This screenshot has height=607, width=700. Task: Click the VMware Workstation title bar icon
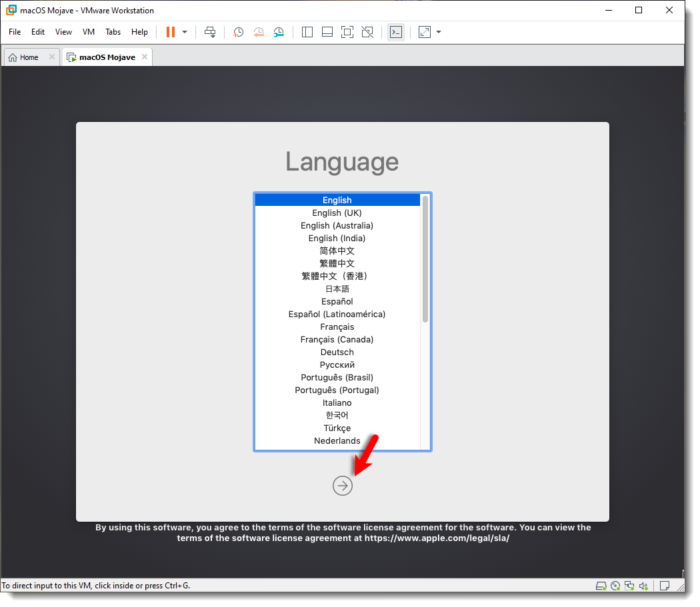(x=11, y=10)
